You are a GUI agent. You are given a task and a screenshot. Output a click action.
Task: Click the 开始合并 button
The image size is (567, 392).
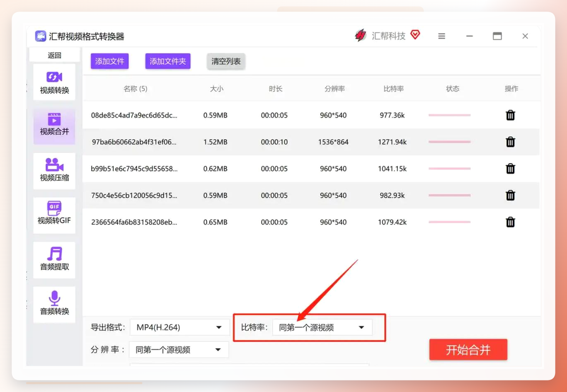(x=468, y=350)
